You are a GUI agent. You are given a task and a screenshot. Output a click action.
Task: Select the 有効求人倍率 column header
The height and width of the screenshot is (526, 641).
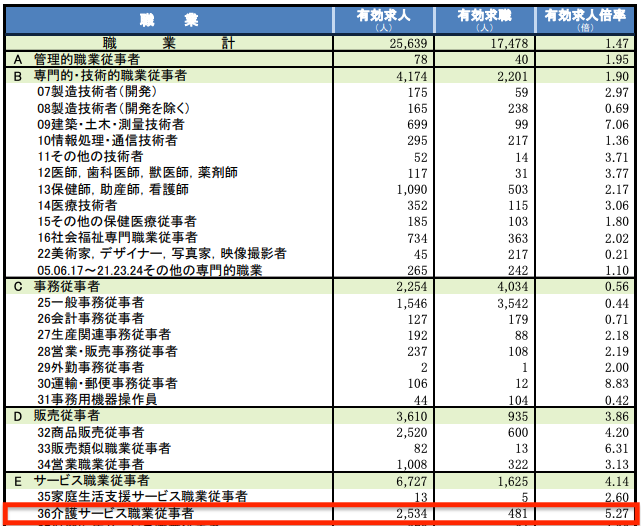coord(587,19)
